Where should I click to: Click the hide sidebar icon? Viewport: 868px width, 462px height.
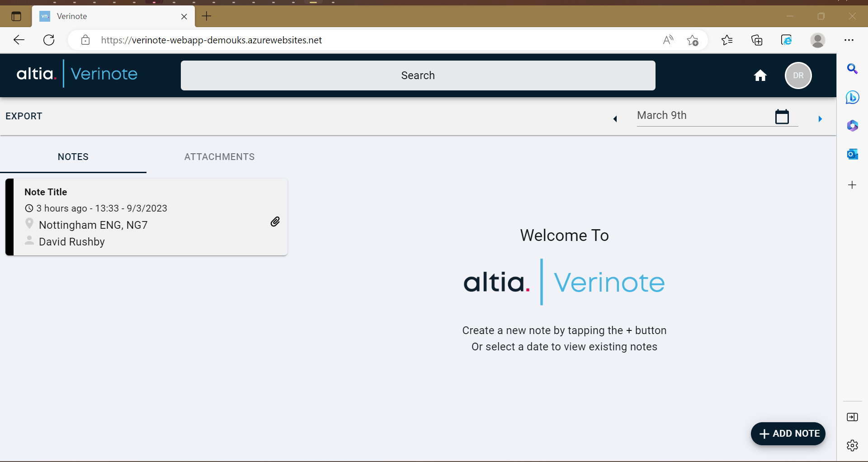click(852, 417)
